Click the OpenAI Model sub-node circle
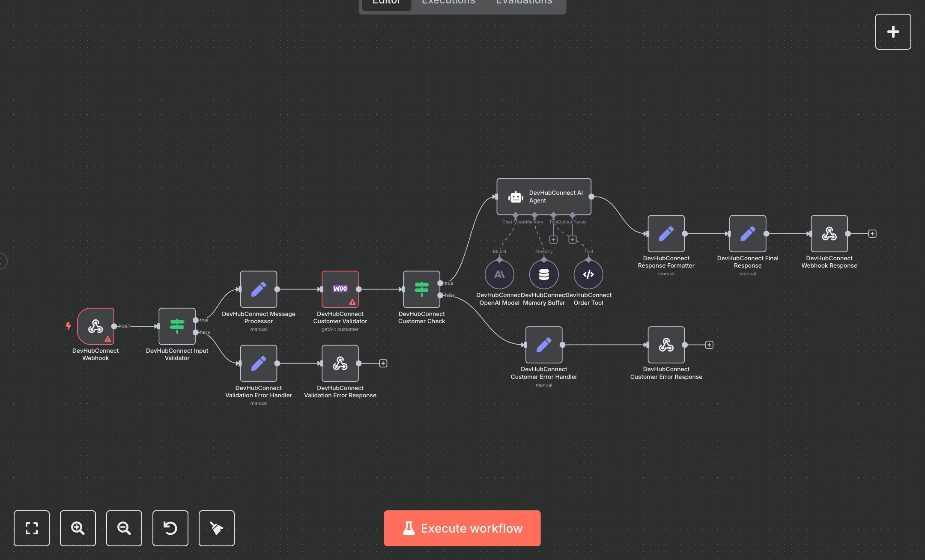 499,274
